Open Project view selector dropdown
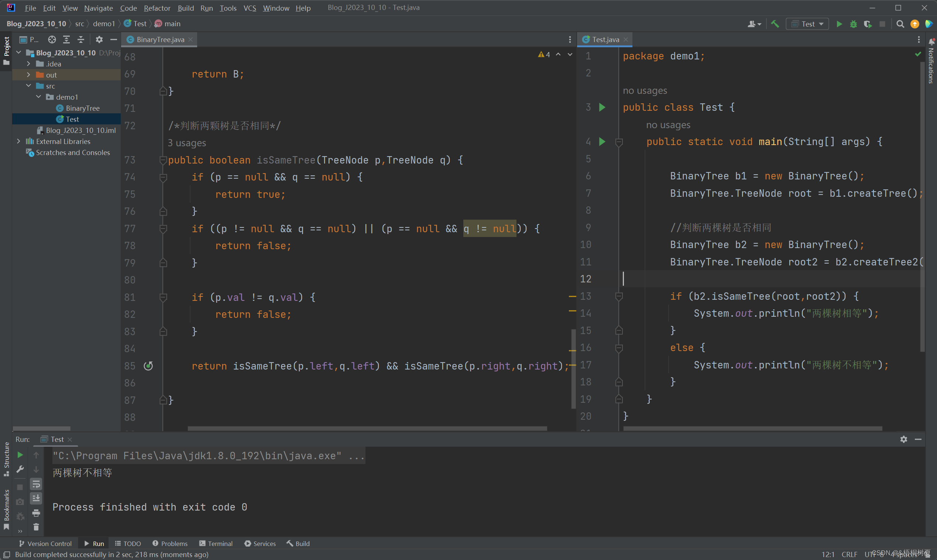Screen dimensions: 937x560 (29, 39)
